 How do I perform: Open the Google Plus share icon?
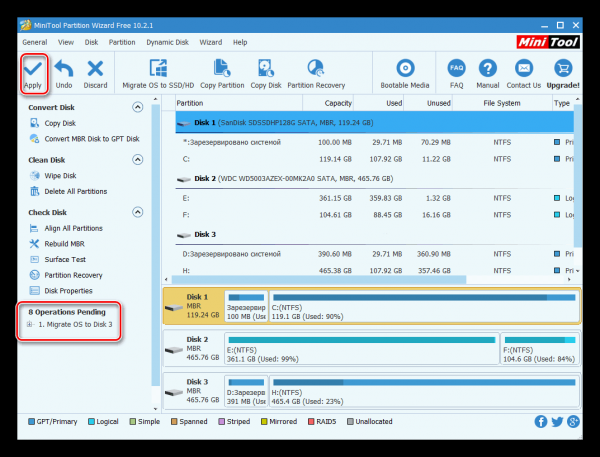(573, 422)
